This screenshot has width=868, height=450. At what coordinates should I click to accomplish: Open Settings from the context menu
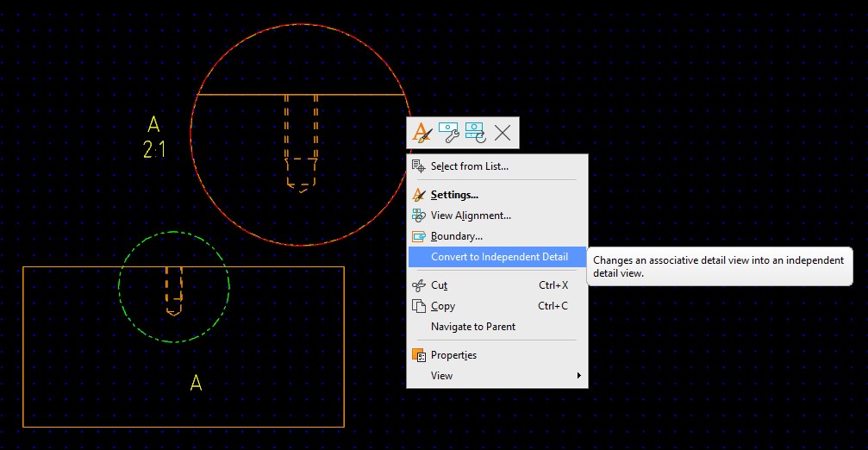(x=497, y=195)
